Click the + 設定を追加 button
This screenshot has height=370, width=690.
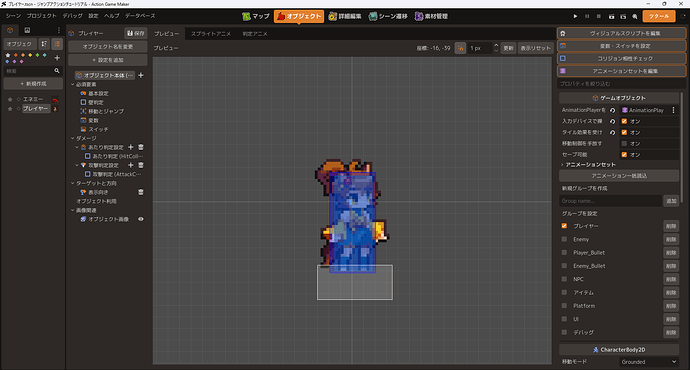[108, 60]
